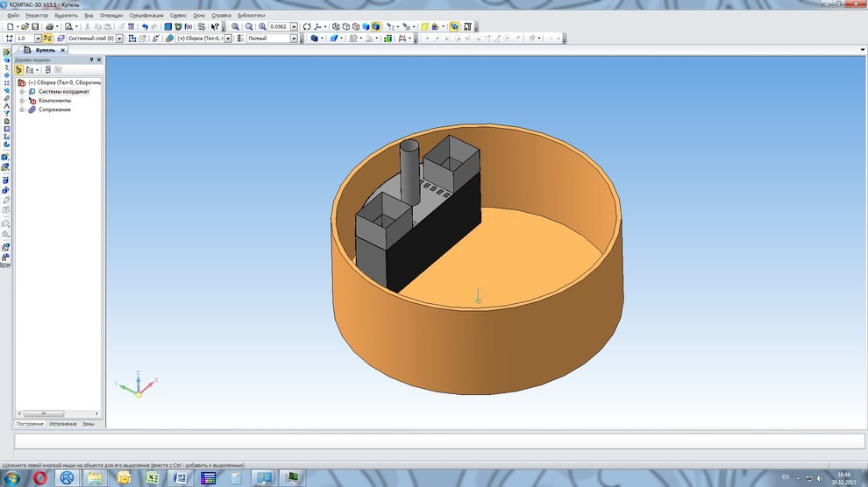
Task: Open the zoom scale 0.0562 dropdown
Action: click(294, 27)
